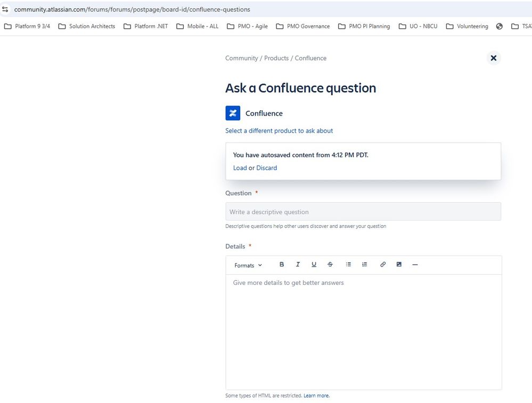Toggle bold formatting in Details editor
Screen dimensions: 532x403
[x=282, y=265]
